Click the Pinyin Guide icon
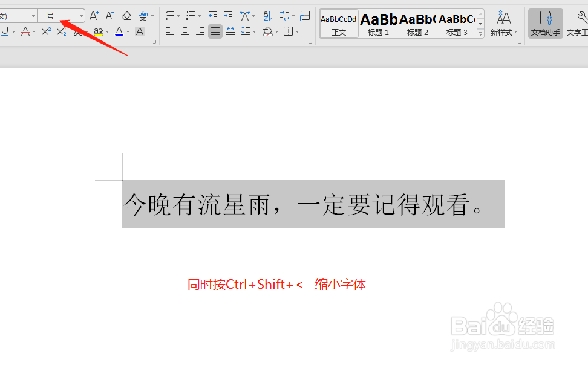 coord(143,16)
